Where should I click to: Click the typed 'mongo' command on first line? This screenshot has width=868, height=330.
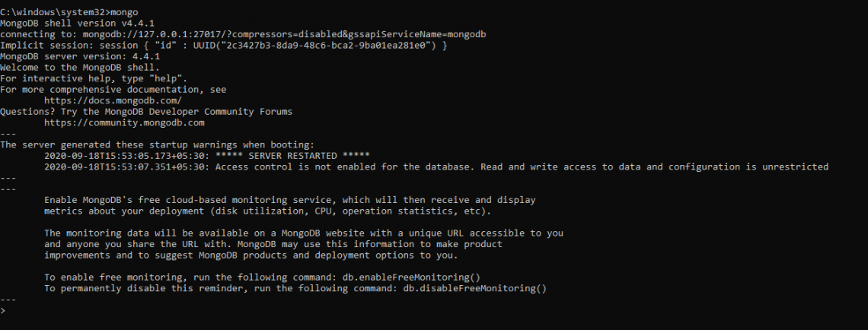(124, 13)
